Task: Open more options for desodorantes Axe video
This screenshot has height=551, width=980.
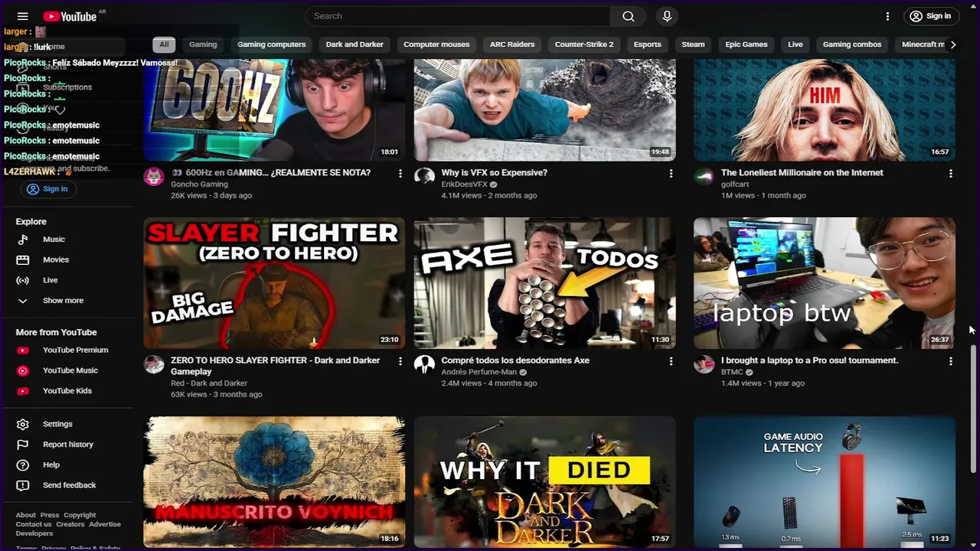Action: pos(671,361)
